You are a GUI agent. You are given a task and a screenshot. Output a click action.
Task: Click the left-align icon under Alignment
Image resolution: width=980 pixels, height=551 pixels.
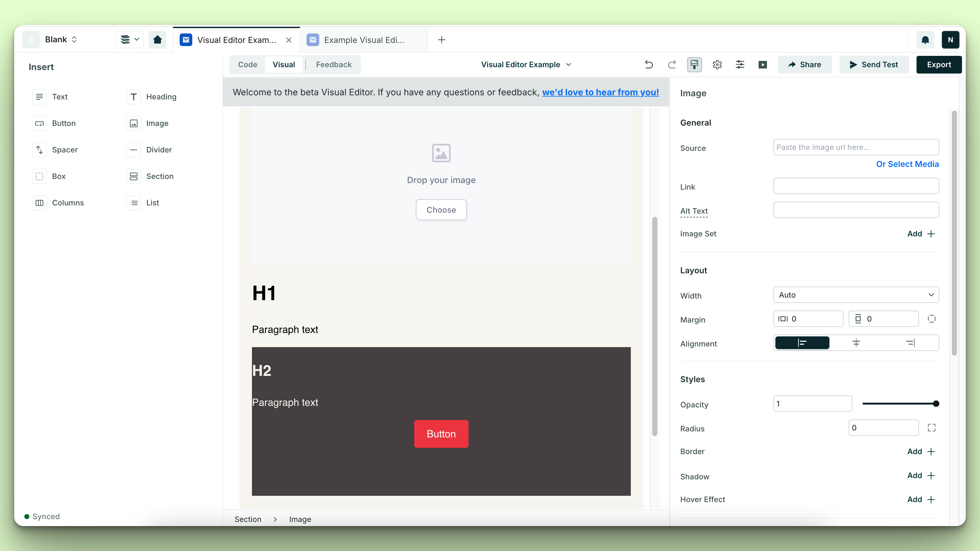802,343
